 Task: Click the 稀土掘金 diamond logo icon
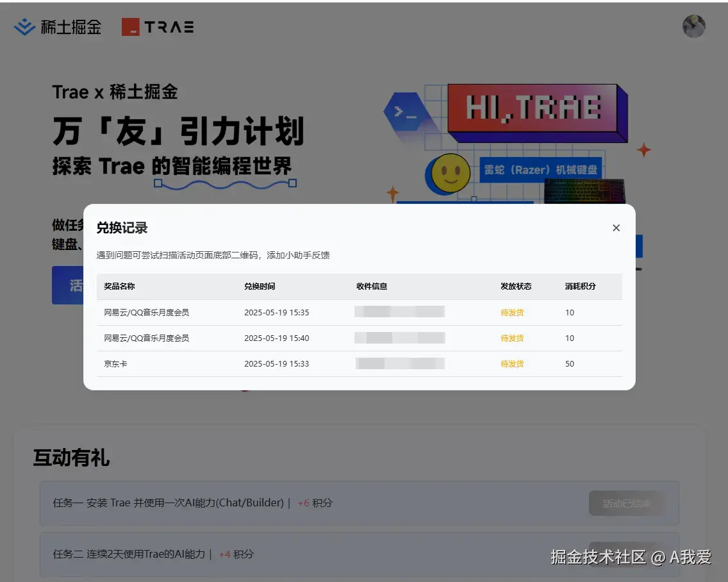click(23, 26)
